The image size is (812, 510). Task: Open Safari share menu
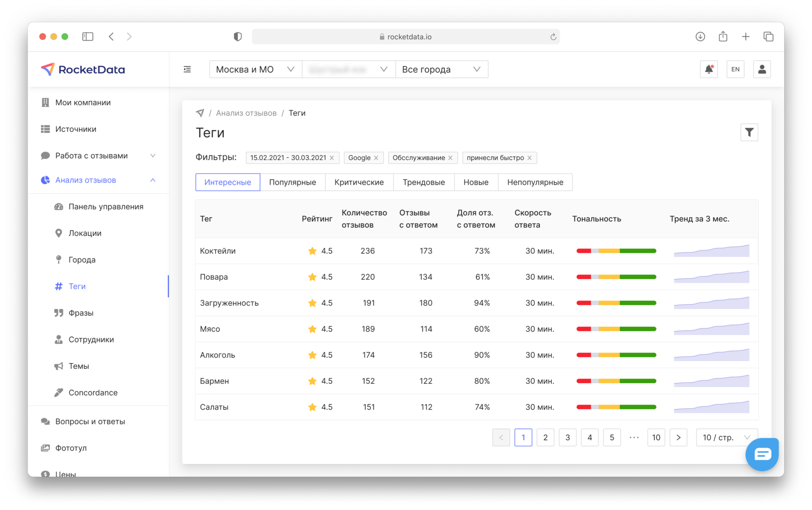[723, 36]
